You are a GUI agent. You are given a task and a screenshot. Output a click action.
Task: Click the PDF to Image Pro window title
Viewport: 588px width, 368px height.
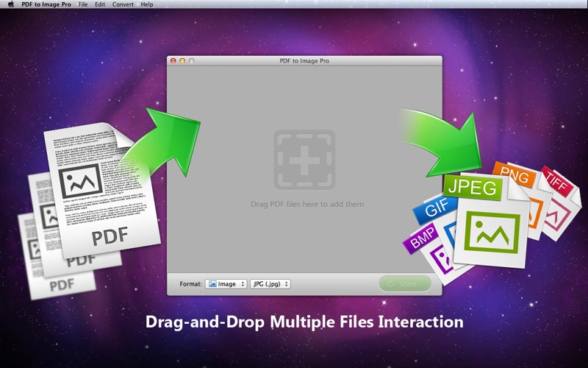click(x=304, y=61)
